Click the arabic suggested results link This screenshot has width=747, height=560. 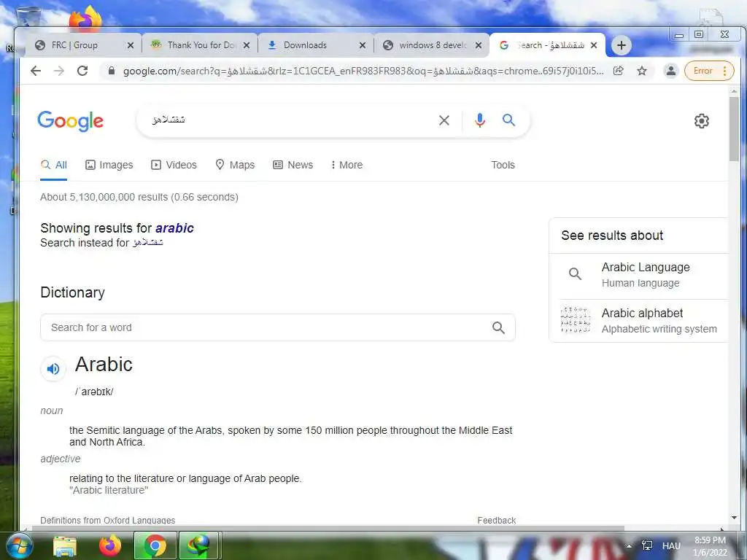coord(174,228)
